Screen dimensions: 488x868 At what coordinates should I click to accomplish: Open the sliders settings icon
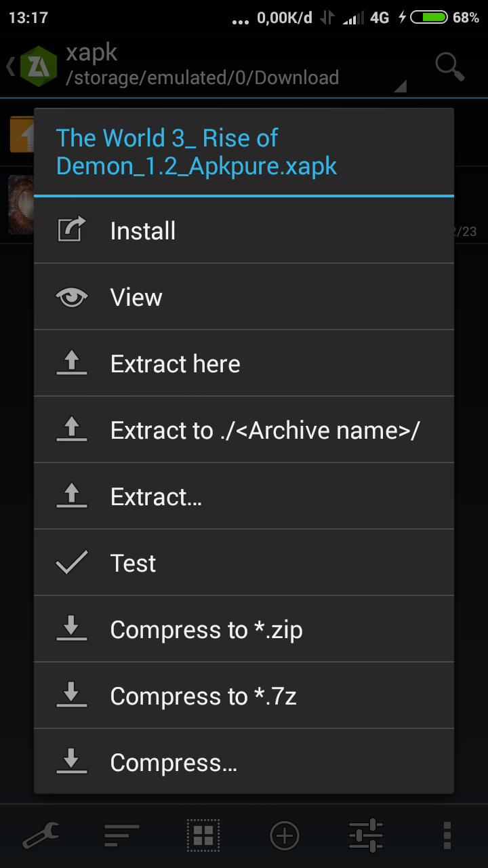tap(366, 835)
